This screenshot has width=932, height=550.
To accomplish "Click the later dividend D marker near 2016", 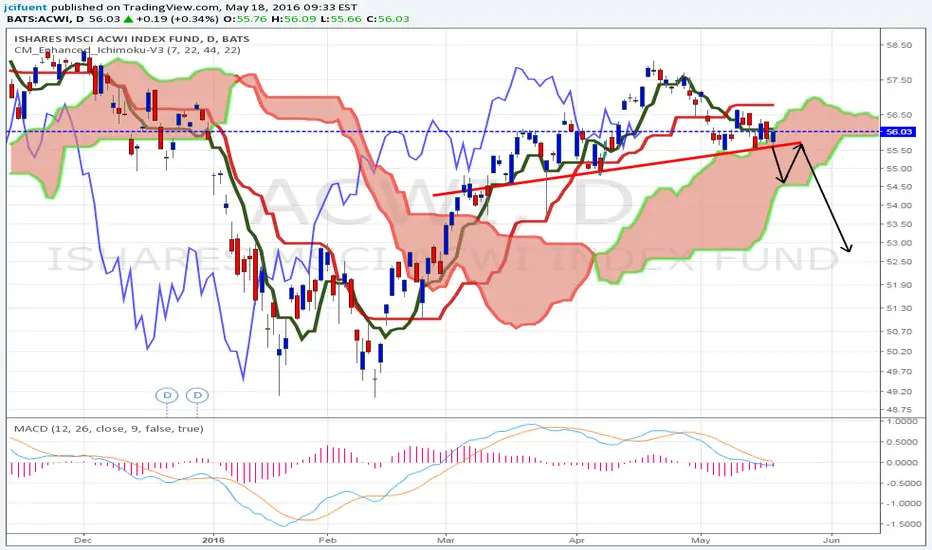I will tap(197, 395).
